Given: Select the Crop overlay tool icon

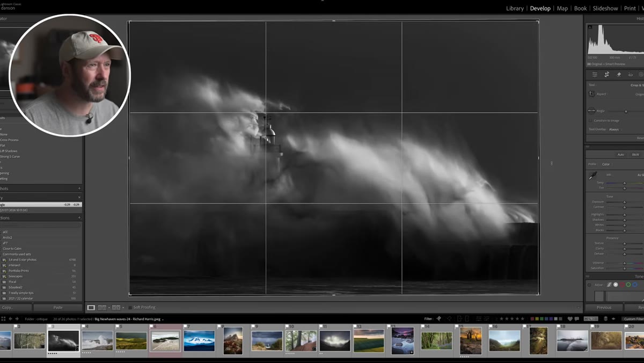Looking at the screenshot, I should tap(606, 75).
